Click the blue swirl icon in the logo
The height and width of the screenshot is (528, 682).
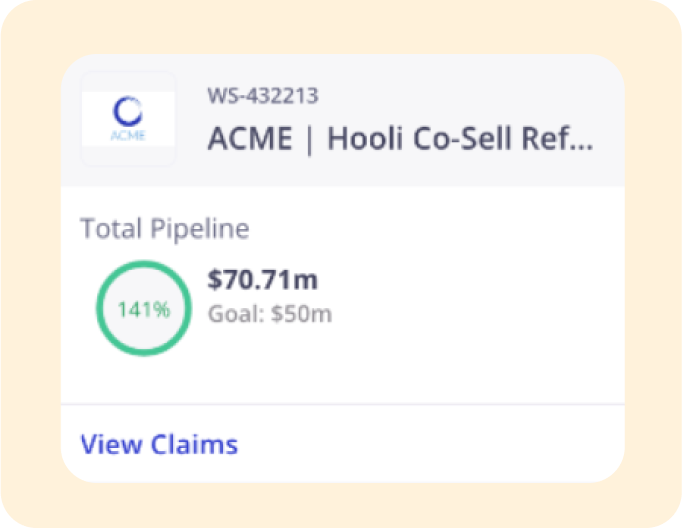tap(128, 111)
